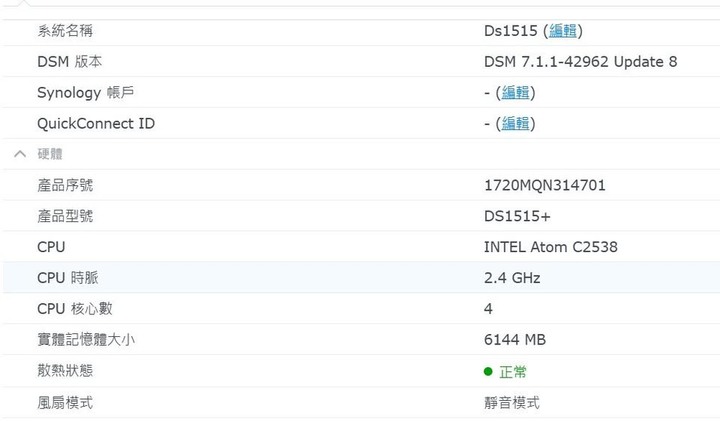Click 編輯 link in QuickConnect ID row

(x=515, y=123)
